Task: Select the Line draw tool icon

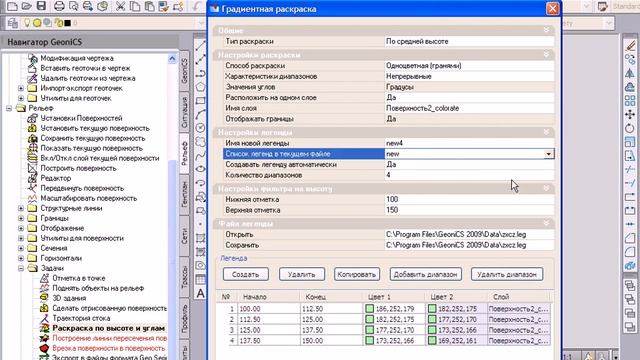Action: point(200,47)
